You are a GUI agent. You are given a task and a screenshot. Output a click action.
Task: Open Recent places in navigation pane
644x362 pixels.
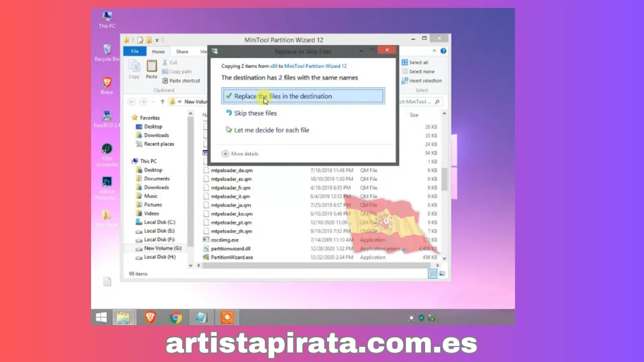coord(155,144)
